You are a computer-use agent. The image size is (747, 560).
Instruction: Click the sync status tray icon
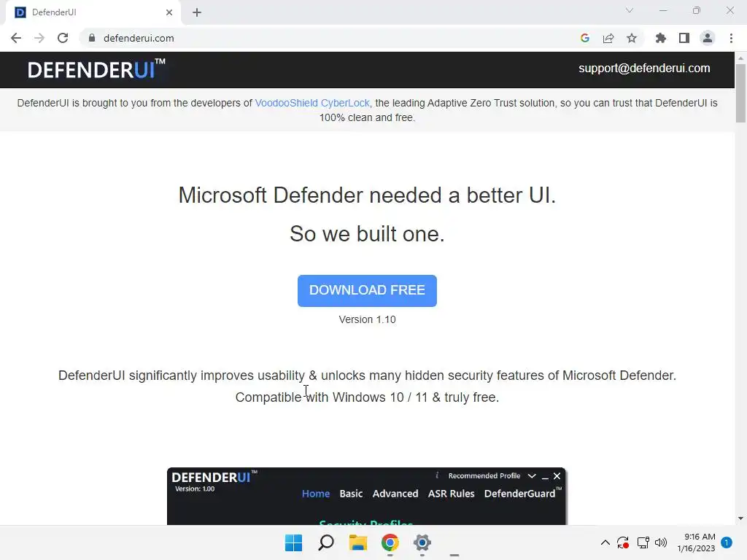(623, 542)
